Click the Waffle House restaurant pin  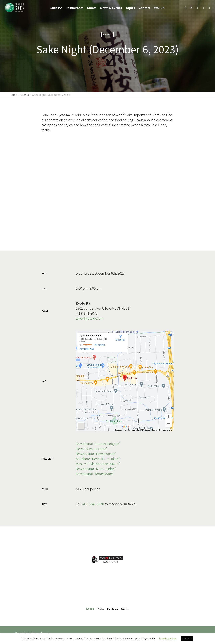pos(134,372)
